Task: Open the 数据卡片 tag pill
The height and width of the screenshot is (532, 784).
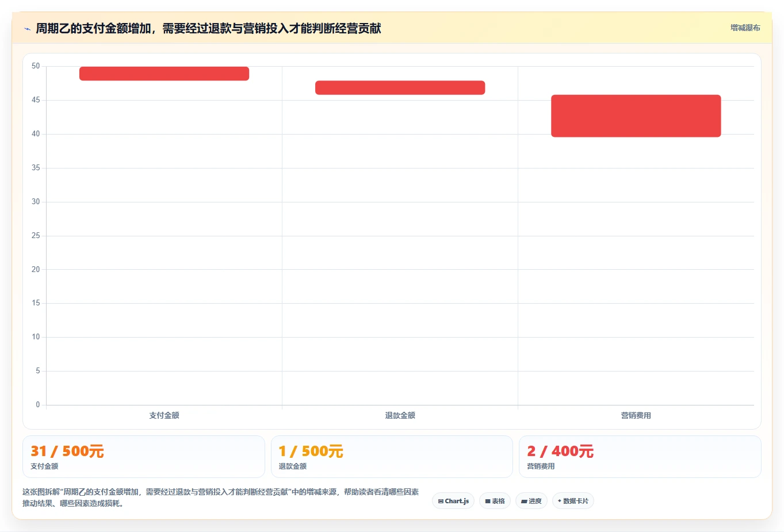Action: coord(573,501)
